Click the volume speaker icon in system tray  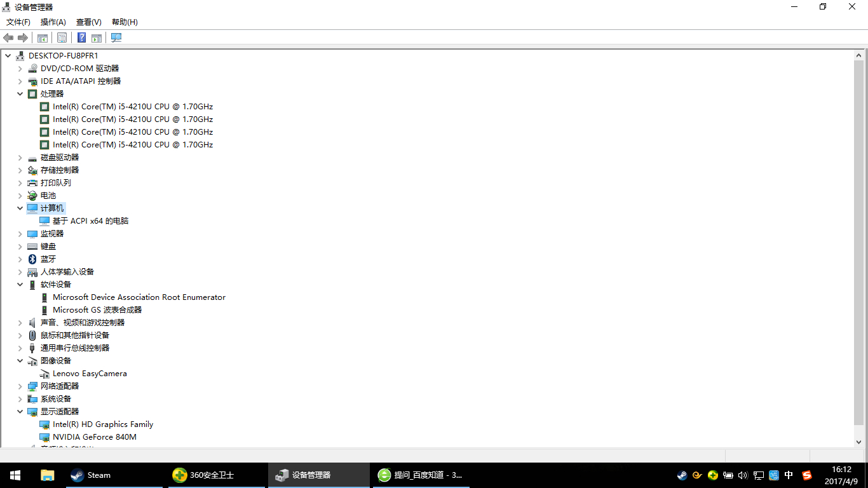point(743,475)
